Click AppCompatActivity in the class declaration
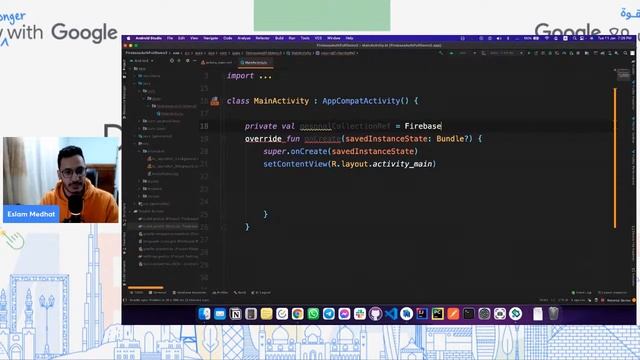640x360 pixels. tap(361, 101)
